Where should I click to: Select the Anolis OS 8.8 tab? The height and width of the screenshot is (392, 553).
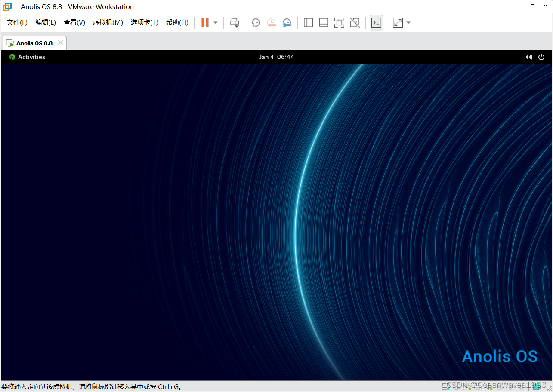tap(34, 43)
